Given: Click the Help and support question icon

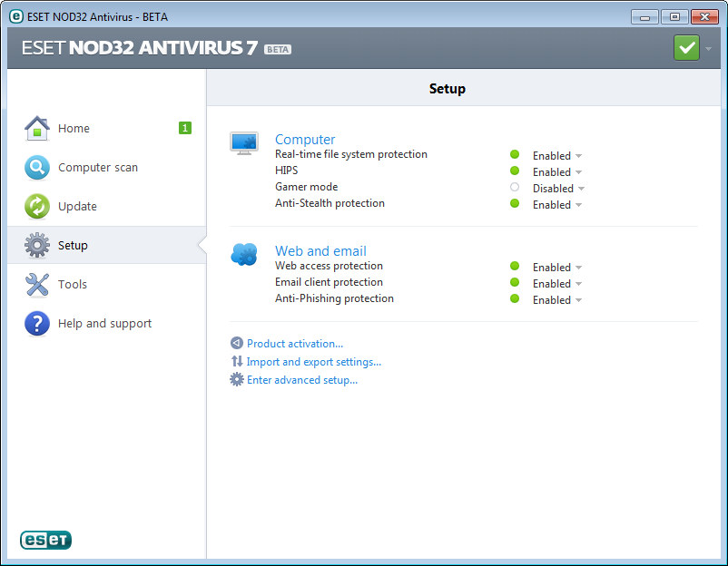Looking at the screenshot, I should (37, 323).
